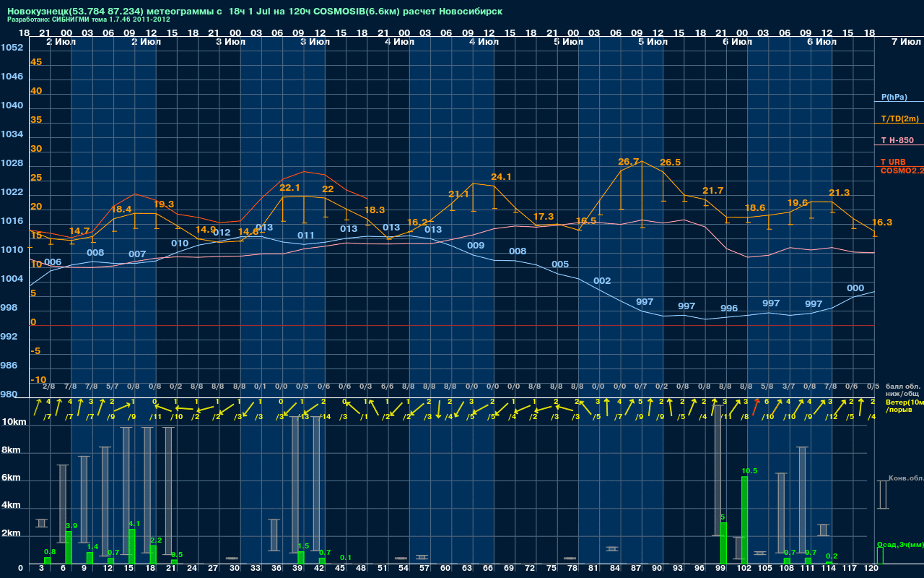This screenshot has height=578, width=924.
Task: Select the 24.1 temperature value
Action: (x=501, y=177)
